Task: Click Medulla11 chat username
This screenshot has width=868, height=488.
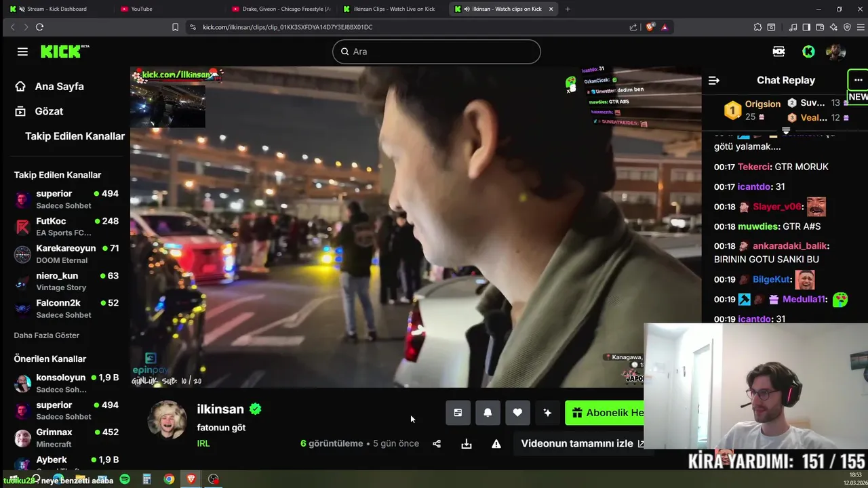Action: coord(804,299)
